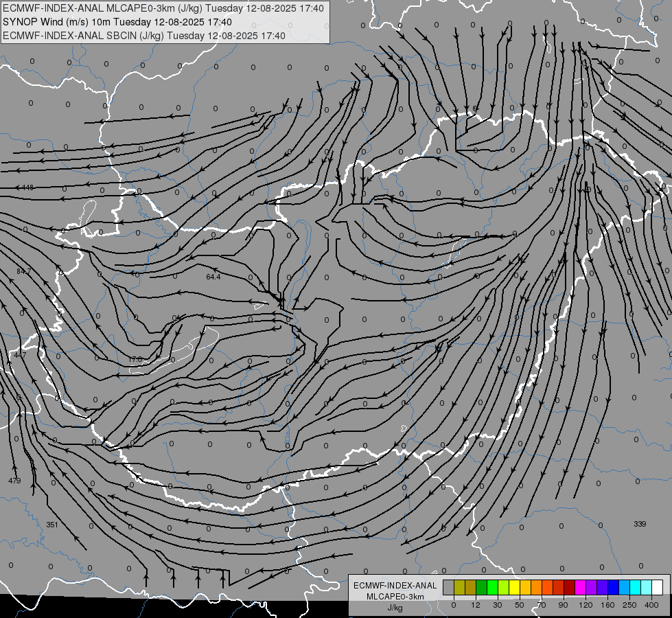This screenshot has width=672, height=618.
Task: Select the red-orange legend swatch
Action: click(x=548, y=587)
